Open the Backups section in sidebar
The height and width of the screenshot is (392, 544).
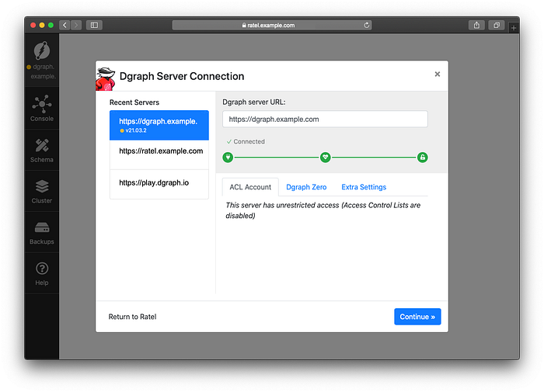42,232
